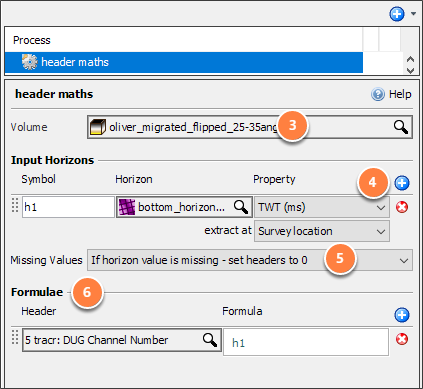Open the bottom_horizon selector
This screenshot has height=389, width=423.
coord(184,207)
